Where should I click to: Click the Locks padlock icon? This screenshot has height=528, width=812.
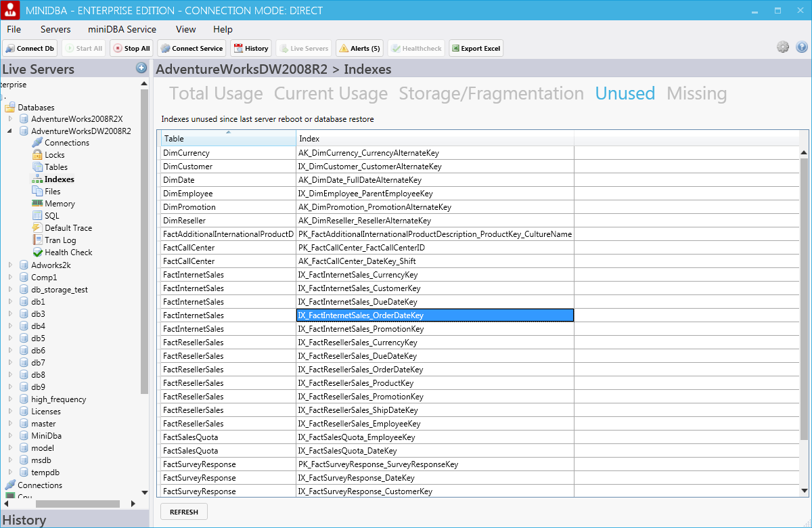click(x=38, y=154)
